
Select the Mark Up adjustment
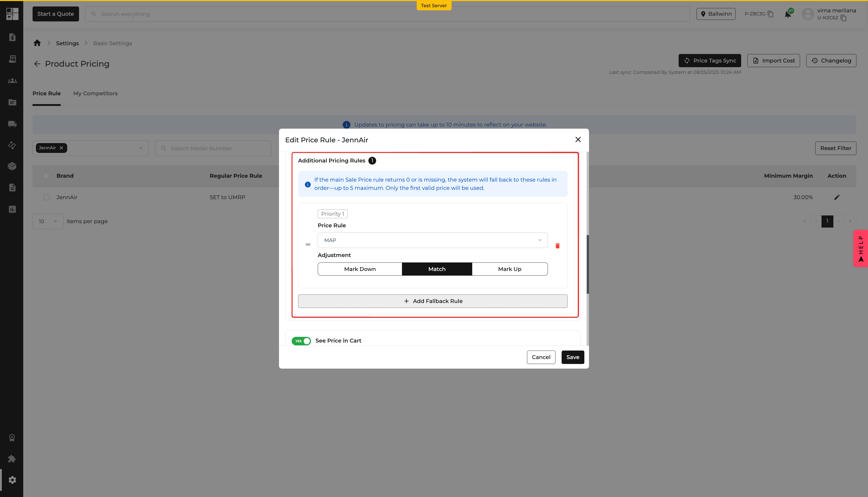(510, 269)
